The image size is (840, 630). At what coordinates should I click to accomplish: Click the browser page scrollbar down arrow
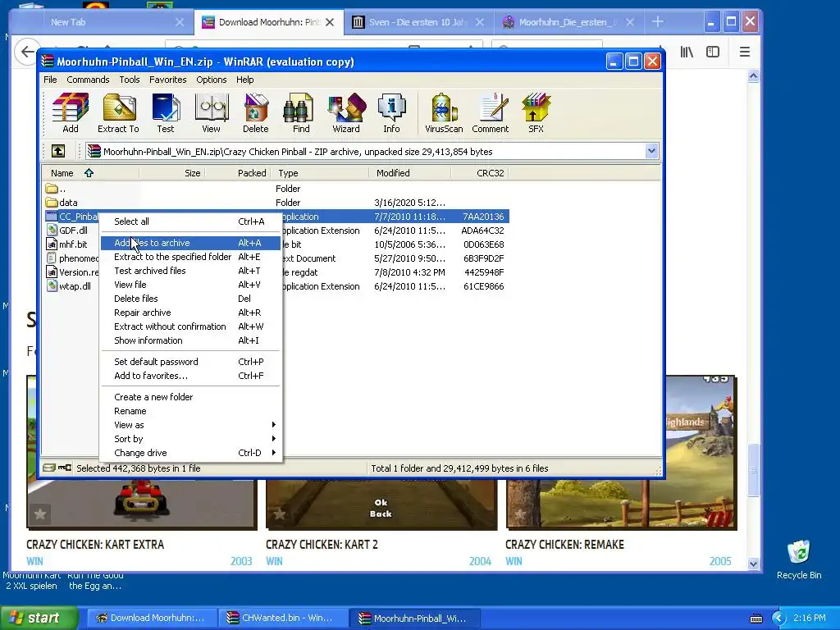753,564
